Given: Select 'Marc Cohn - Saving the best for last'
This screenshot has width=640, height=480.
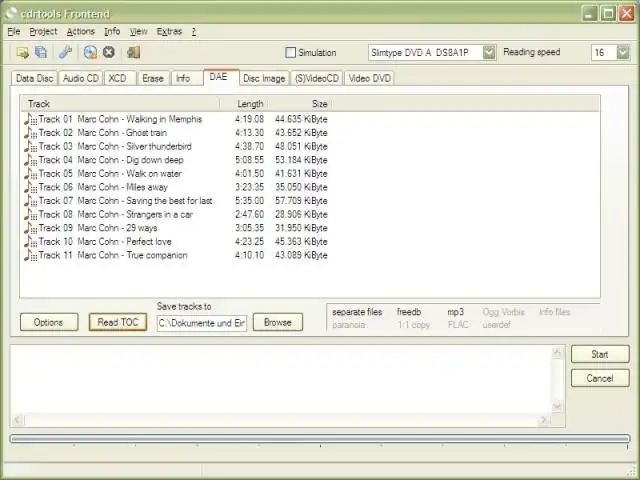Looking at the screenshot, I should [145, 201].
